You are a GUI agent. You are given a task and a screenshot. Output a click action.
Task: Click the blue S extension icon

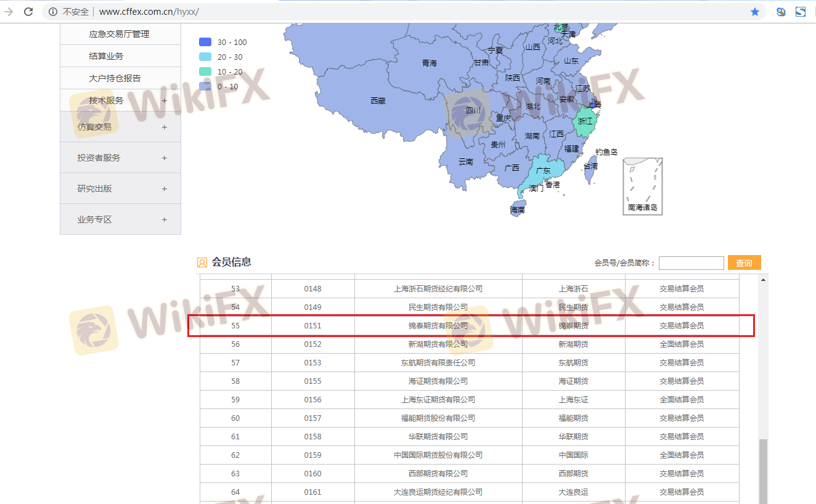click(x=801, y=12)
